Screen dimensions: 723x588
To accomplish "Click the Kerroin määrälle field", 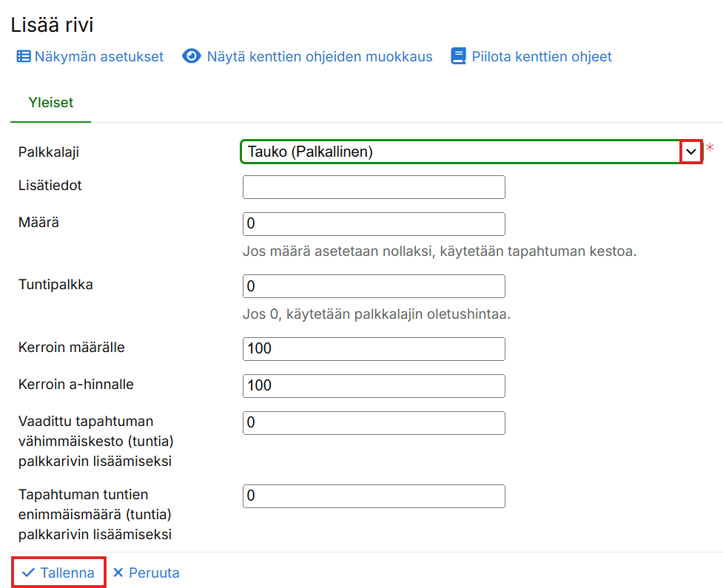I will 374,349.
